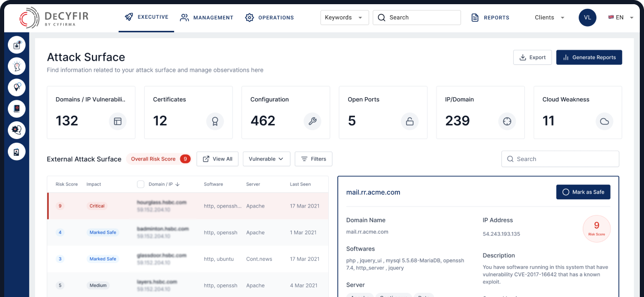Viewport: 644px width, 297px height.
Task: Open the gear-in-head sidebar icon
Action: [x=17, y=130]
